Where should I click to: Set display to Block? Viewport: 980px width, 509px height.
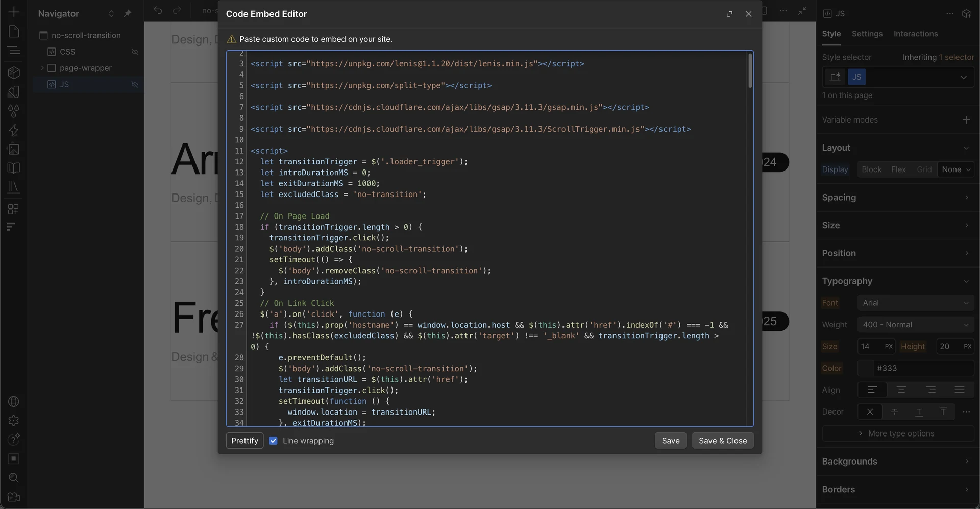tap(871, 169)
